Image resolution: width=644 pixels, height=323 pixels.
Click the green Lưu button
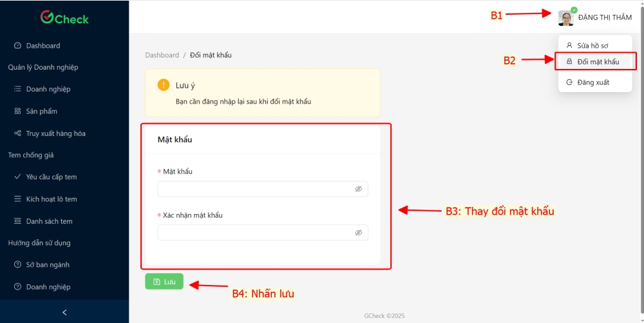click(164, 282)
